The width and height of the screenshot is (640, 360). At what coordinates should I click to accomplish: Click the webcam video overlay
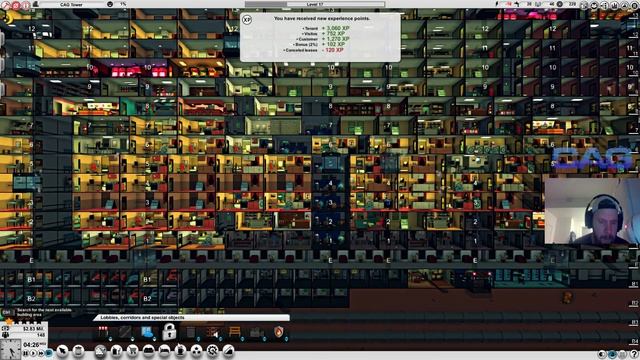(x=592, y=211)
